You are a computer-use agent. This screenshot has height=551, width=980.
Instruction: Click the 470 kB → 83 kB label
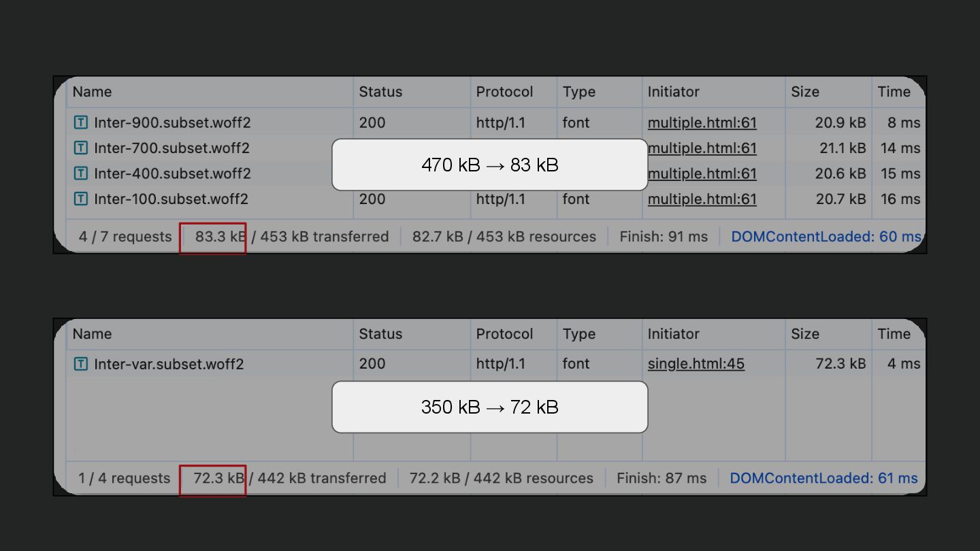pyautogui.click(x=489, y=165)
